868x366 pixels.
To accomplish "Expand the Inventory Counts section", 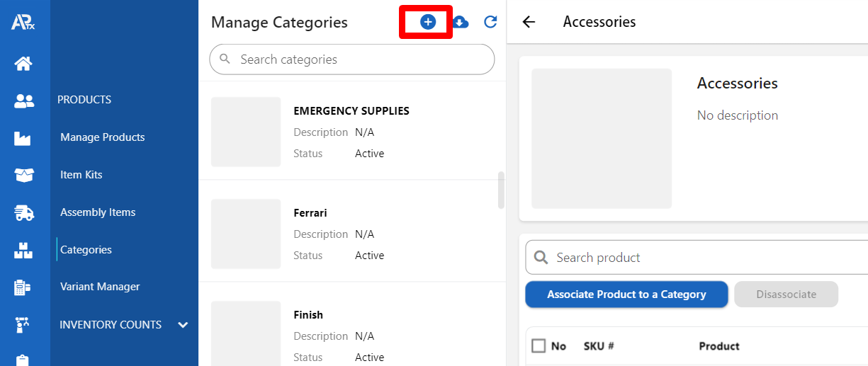I will click(x=183, y=325).
